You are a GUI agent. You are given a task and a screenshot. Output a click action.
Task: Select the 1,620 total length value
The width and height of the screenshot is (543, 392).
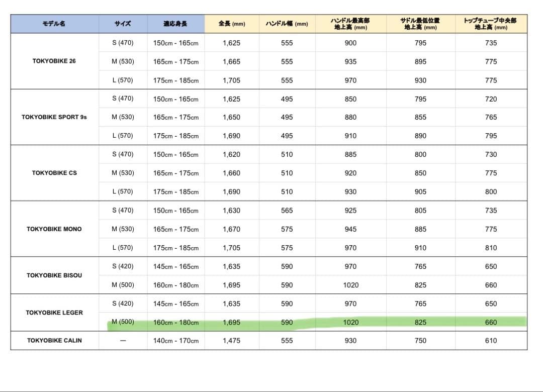pos(232,154)
